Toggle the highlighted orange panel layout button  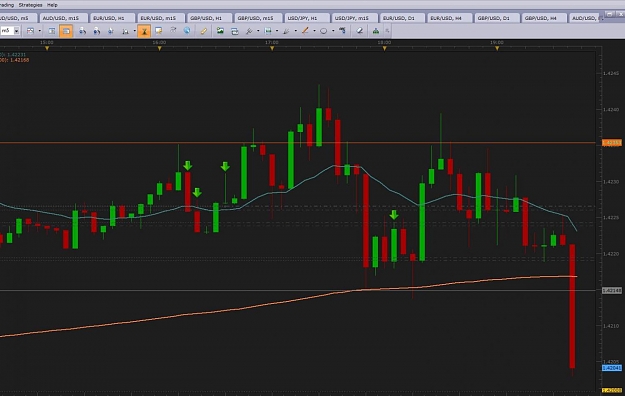tap(66, 31)
